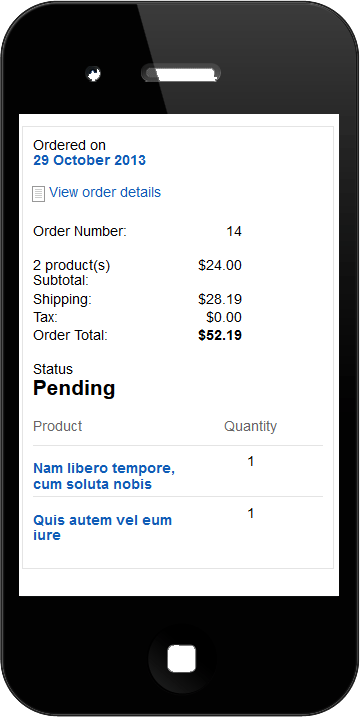The image size is (360, 717).
Task: Click the phone's earpiece speaker
Action: point(181,73)
